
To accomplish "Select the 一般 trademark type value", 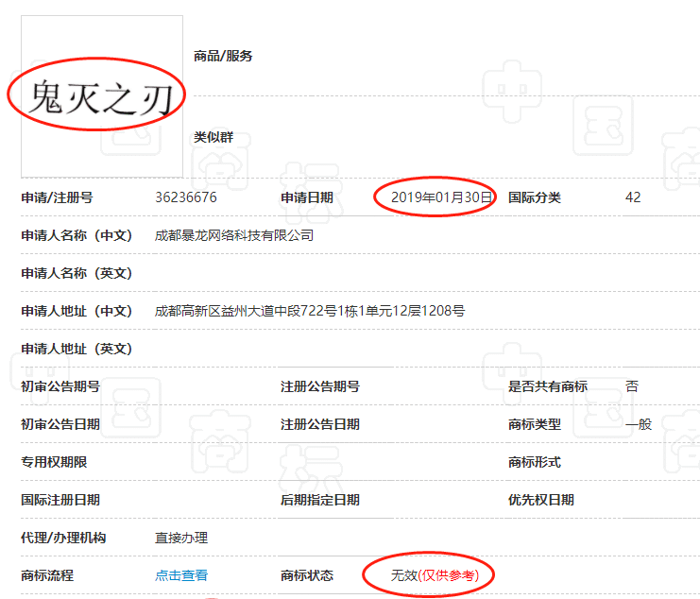I will click(x=639, y=424).
